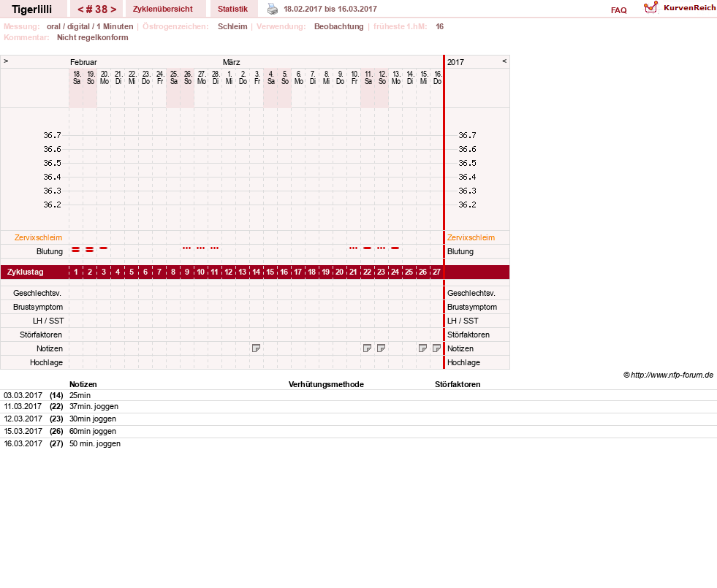Image resolution: width=717 pixels, height=588 pixels.
Task: Click the comment 'Nicht regelkonform'
Action: click(x=92, y=37)
